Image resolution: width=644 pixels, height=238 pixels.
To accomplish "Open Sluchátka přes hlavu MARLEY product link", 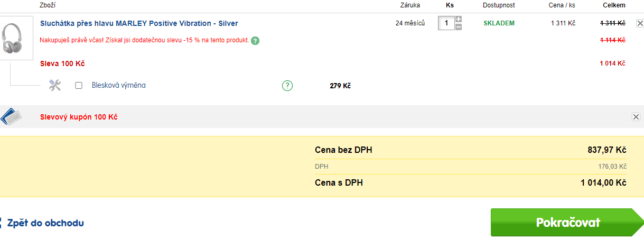I will coord(139,23).
